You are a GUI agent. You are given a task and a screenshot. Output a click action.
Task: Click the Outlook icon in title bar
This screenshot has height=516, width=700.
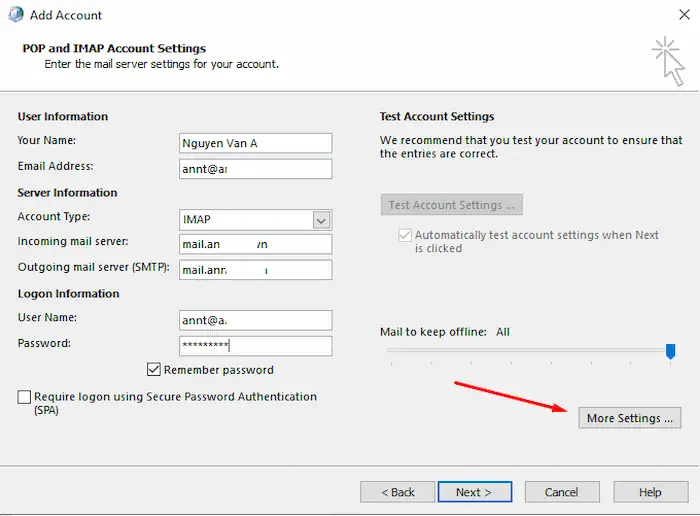(x=14, y=15)
